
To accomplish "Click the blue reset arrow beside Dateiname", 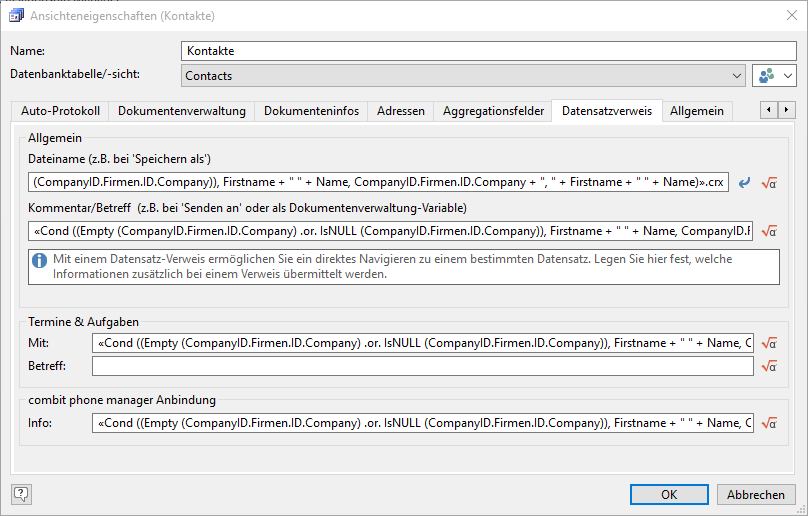I will [x=744, y=183].
